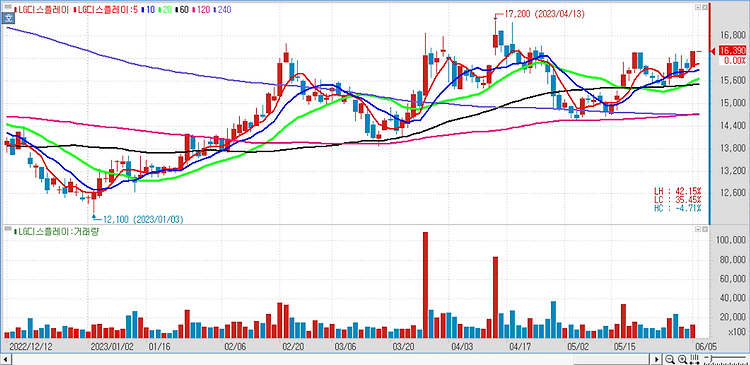Click the blue 호 button at top-left of chart

point(8,19)
